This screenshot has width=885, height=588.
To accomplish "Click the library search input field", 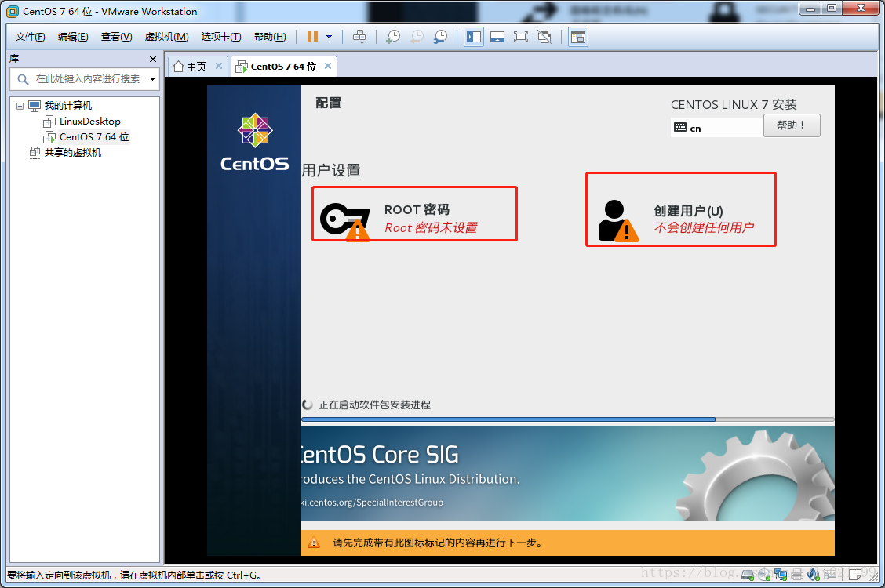I will pyautogui.click(x=83, y=79).
